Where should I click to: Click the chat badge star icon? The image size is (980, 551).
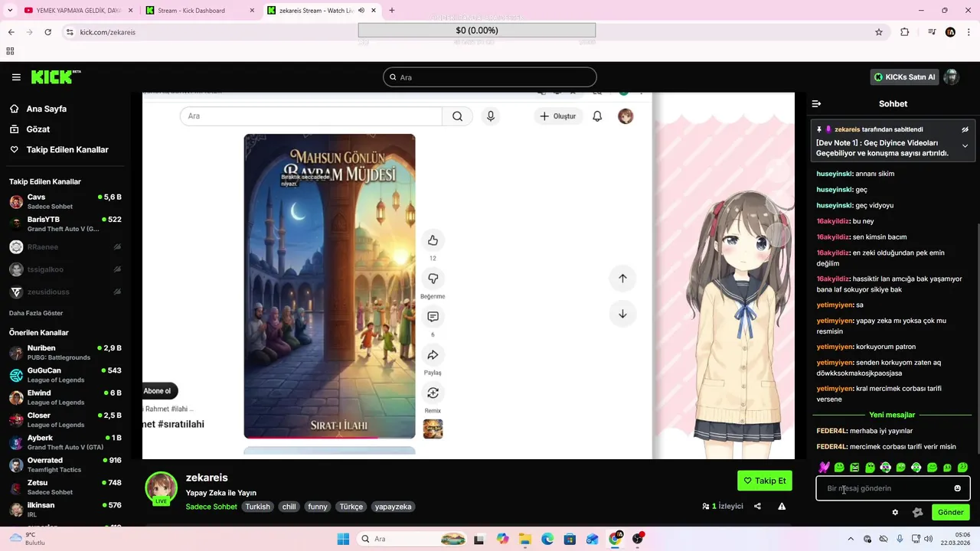[917, 513]
